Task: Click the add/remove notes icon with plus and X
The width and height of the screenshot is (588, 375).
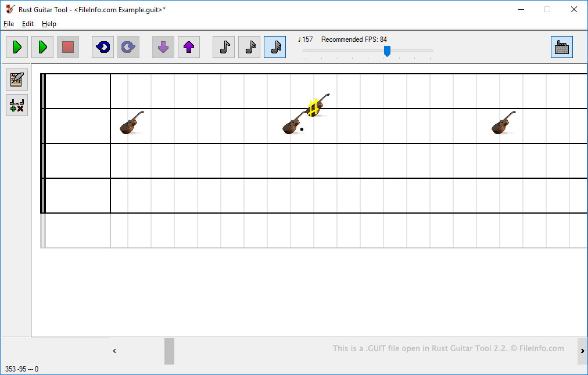Action: coord(17,105)
